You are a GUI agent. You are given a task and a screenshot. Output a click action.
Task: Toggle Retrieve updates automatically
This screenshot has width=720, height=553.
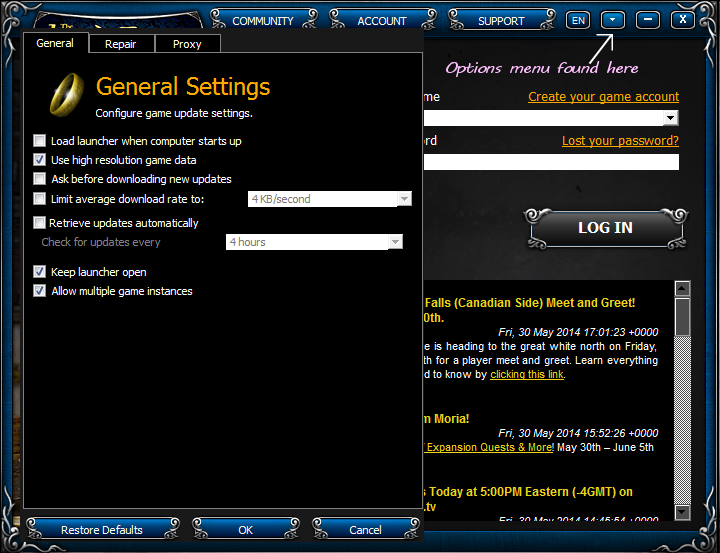point(39,223)
